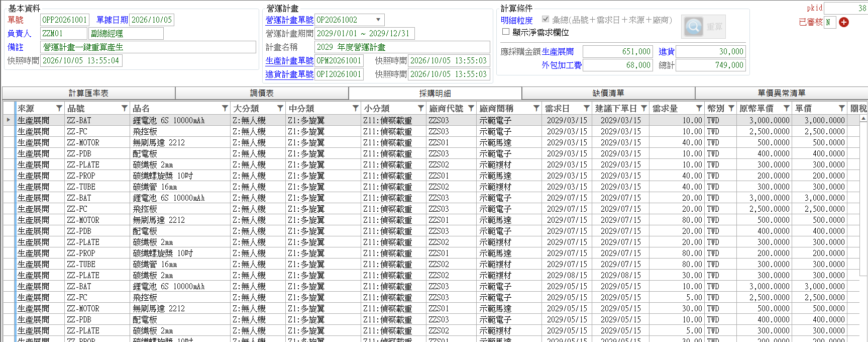Image resolution: width=868 pixels, height=342 pixels.
Task: Click the 進貨計畫單號 field OPI20261001
Action: [339, 74]
